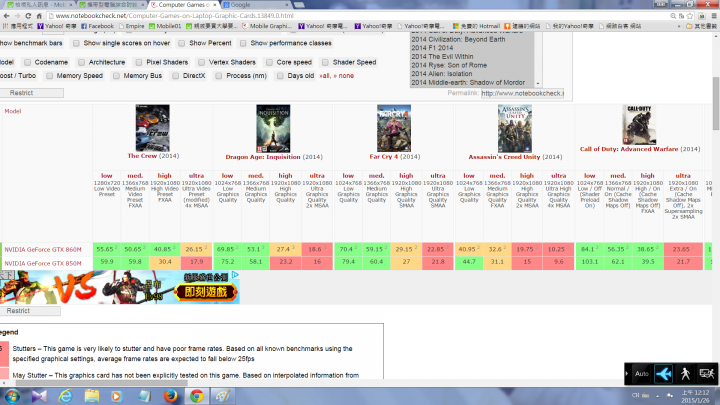Screen dimensions: 720x405
Task: Open the Chrome menu icon
Action: coord(714,16)
